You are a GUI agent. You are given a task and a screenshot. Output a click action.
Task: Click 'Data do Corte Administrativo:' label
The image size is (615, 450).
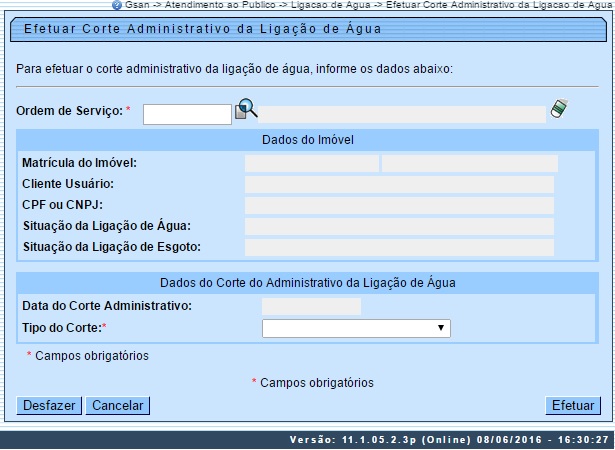[x=107, y=306]
